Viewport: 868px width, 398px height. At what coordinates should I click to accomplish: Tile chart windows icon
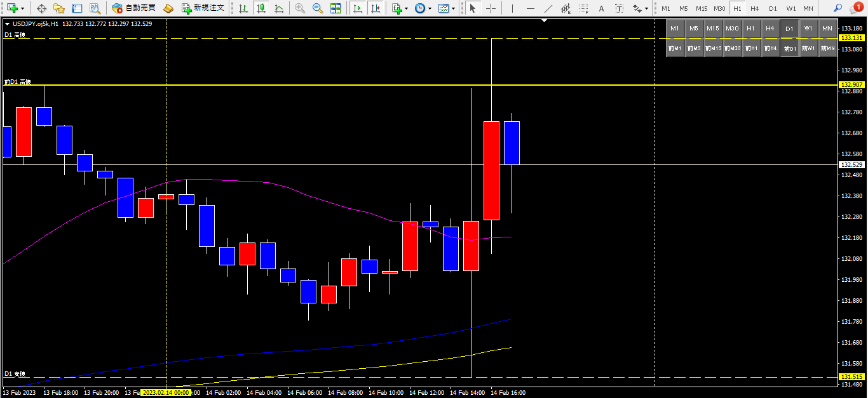[335, 8]
